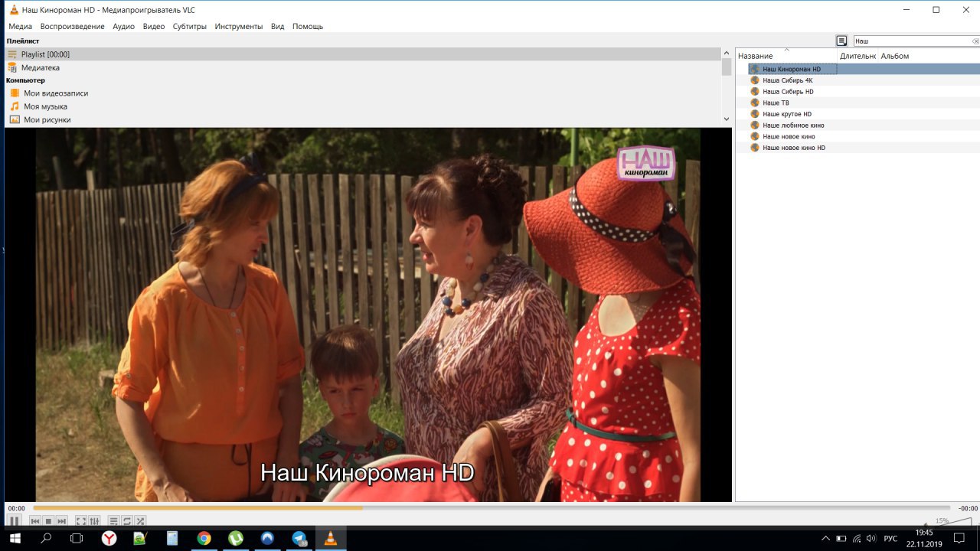Sort playlist by Длительность column

(857, 56)
